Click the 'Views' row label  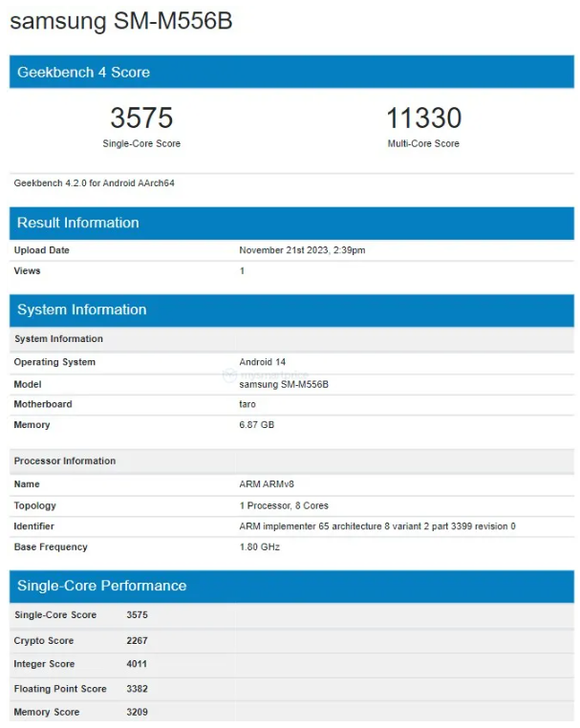coord(27,270)
